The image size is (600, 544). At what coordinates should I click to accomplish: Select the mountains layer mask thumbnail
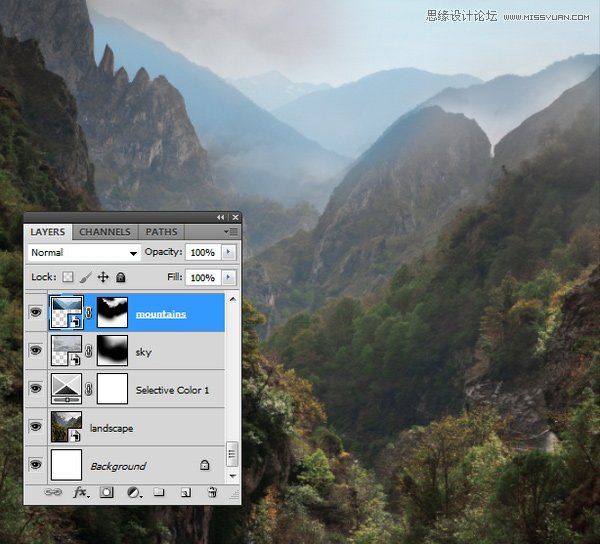click(112, 313)
